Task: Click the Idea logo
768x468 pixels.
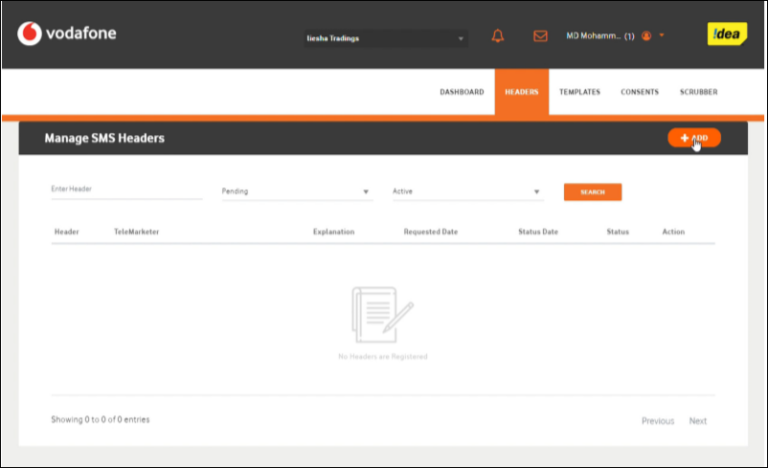Action: coord(727,34)
